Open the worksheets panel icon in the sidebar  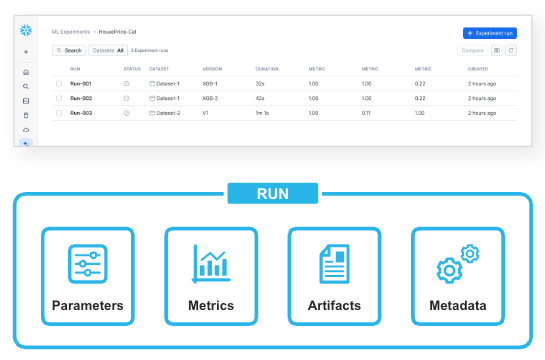[26, 101]
